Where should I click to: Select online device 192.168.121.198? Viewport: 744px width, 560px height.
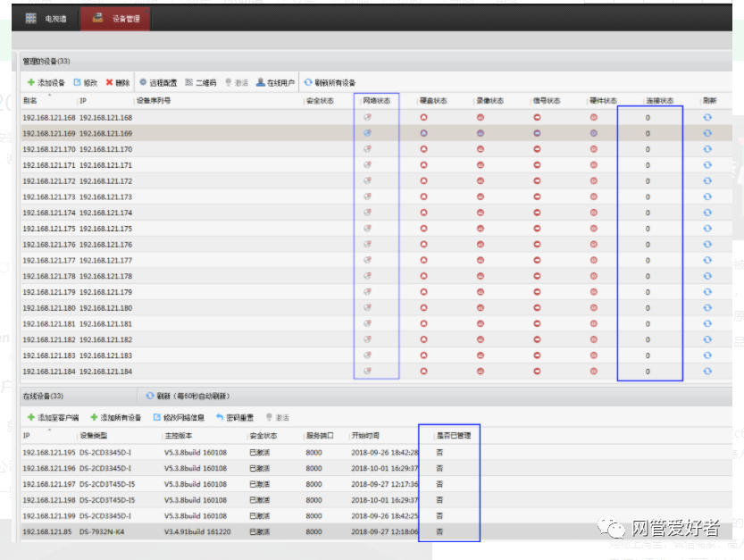pyautogui.click(x=376, y=500)
